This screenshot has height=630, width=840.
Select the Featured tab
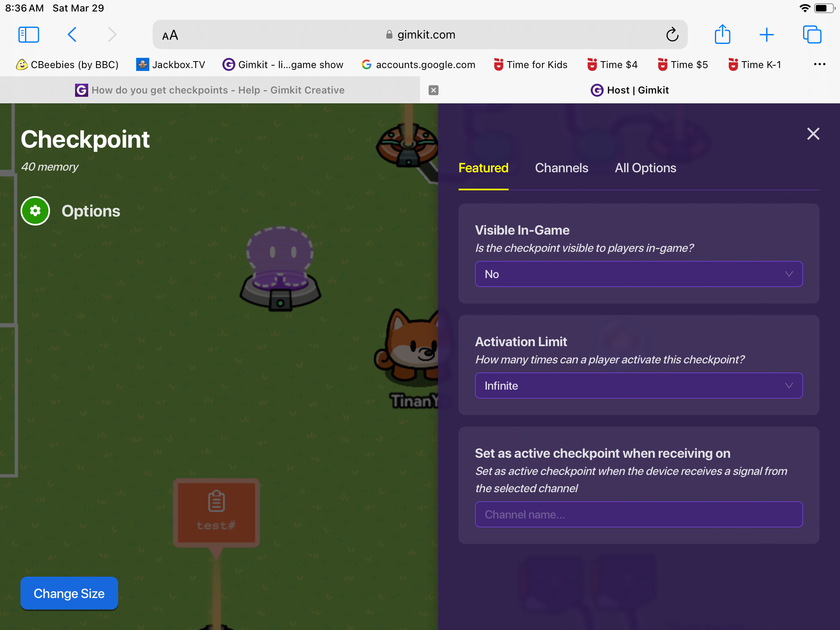click(x=483, y=168)
